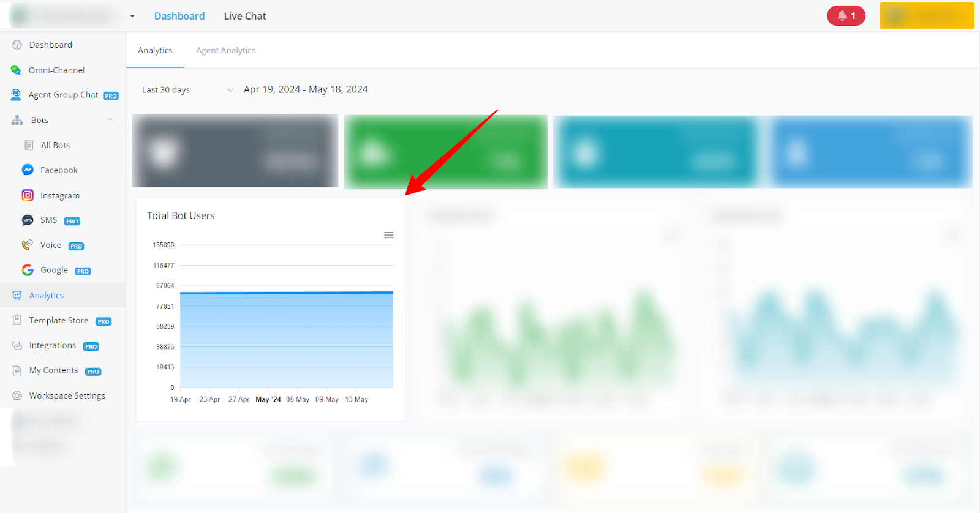Click the Omni-Channel chat bubbles icon
Viewport: 980px width, 513px height.
point(16,70)
